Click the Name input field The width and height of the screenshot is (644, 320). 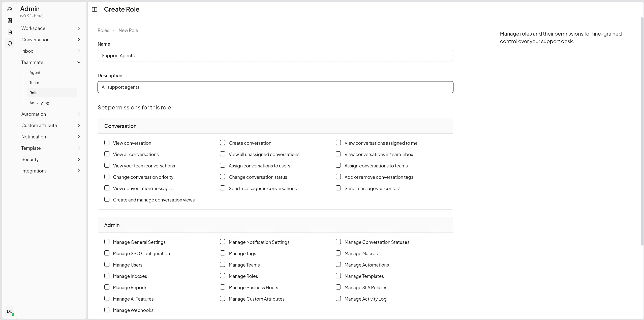coord(275,55)
